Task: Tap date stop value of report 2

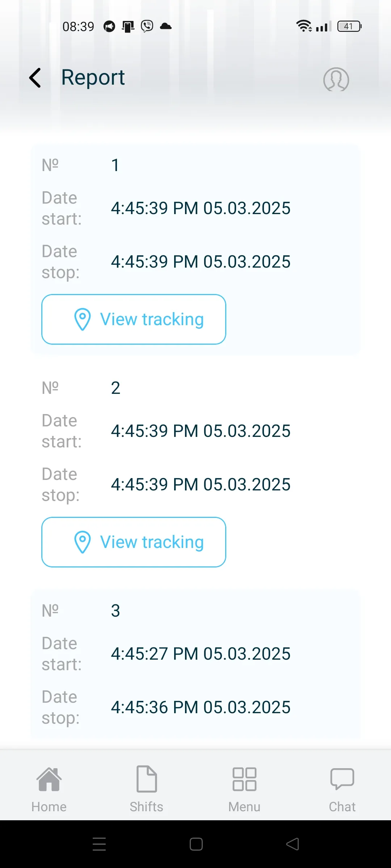Action: (201, 485)
